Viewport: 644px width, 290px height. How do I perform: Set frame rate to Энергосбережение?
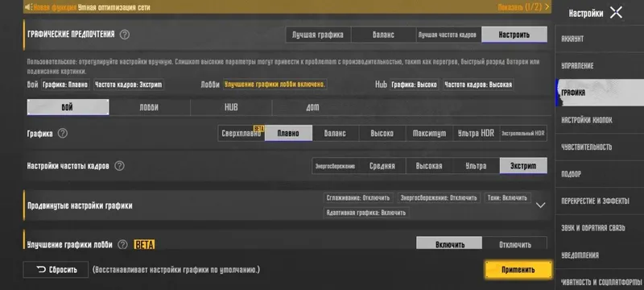click(336, 166)
